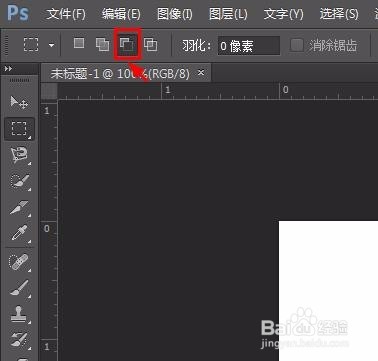
Task: Select the Rectangular Marquee tool in toolbox
Action: [19, 128]
